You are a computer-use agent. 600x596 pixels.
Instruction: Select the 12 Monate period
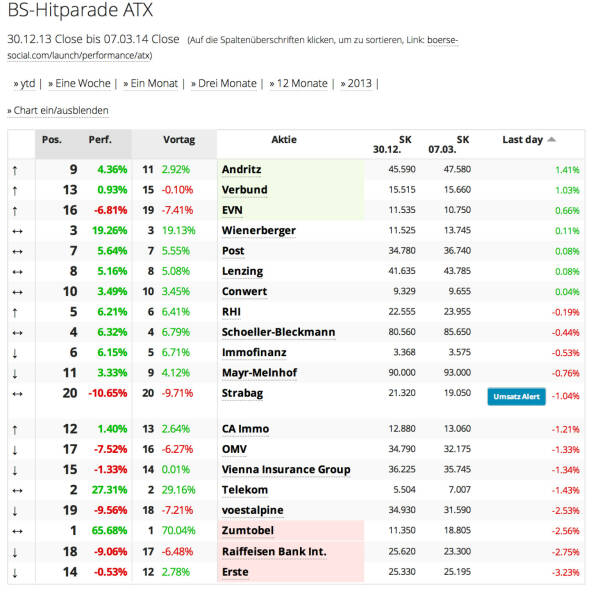[299, 83]
